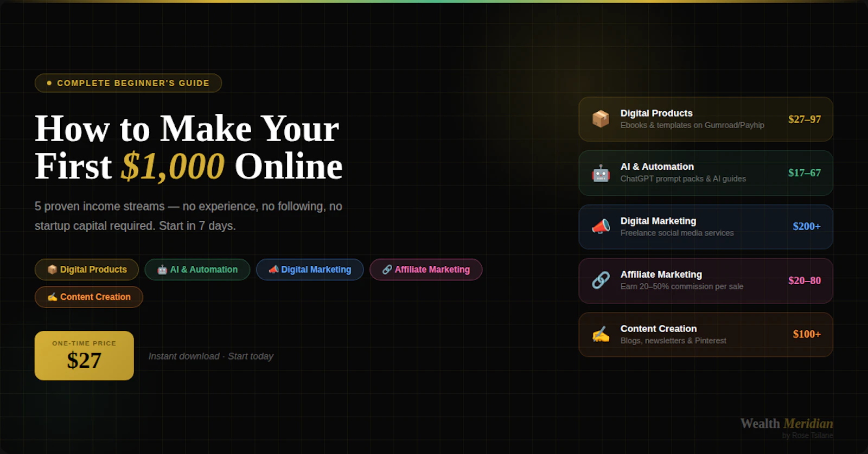868x454 pixels.
Task: Click the $20–80 price on Affiliate card
Action: (805, 280)
